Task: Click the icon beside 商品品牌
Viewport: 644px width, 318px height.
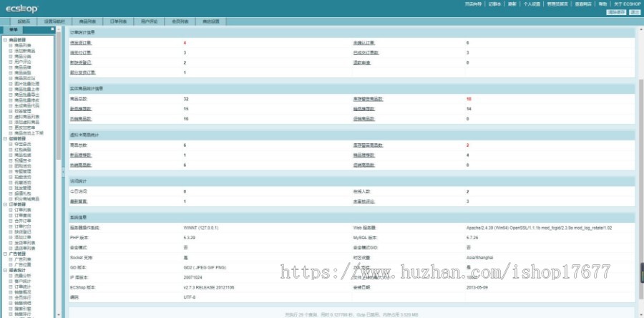Action: (11, 67)
